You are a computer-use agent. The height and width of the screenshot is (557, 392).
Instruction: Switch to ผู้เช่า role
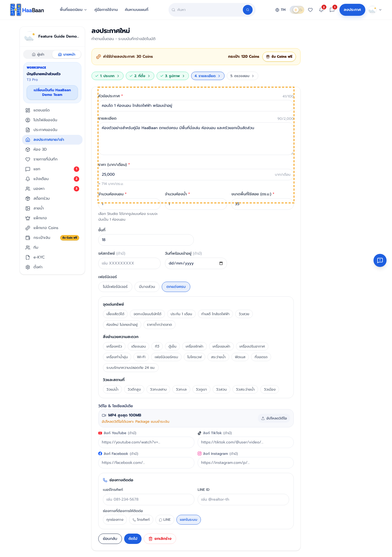point(38,54)
